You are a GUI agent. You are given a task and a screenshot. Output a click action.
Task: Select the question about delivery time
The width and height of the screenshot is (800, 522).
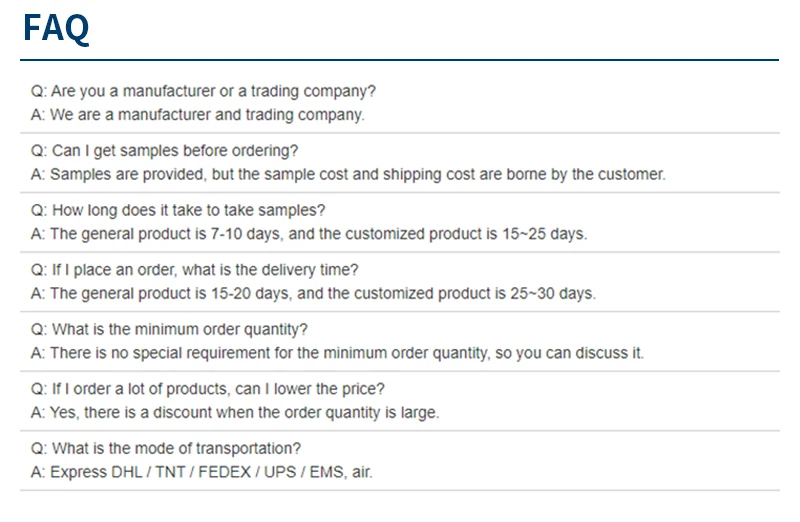(194, 270)
